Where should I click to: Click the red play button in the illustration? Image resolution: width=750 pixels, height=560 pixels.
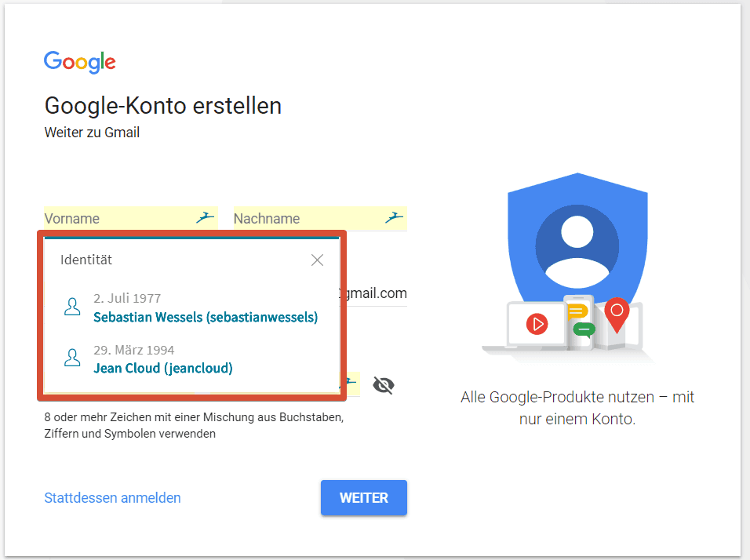pyautogui.click(x=537, y=324)
